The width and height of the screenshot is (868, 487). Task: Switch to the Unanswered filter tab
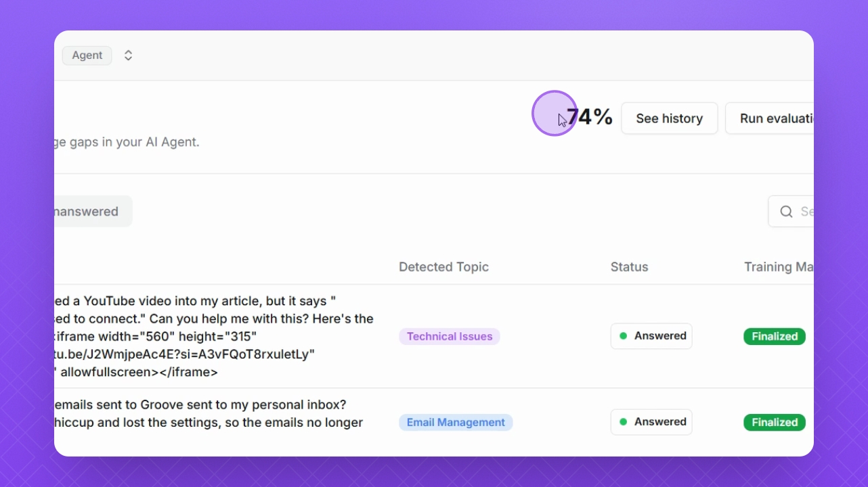tap(88, 212)
